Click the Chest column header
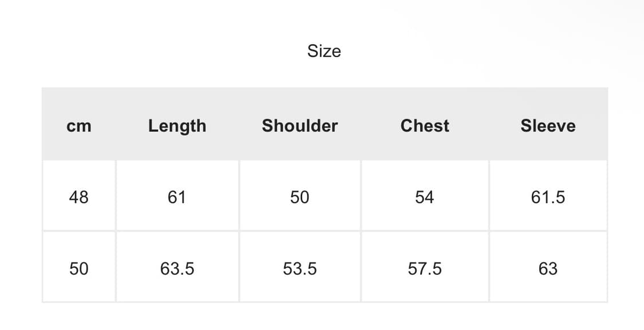The height and width of the screenshot is (330, 644). pos(425,126)
